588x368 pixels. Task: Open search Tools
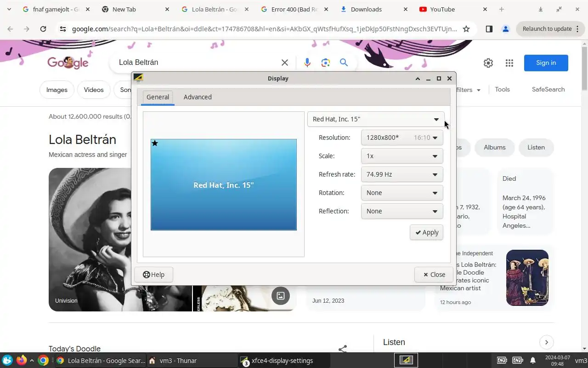(502, 90)
